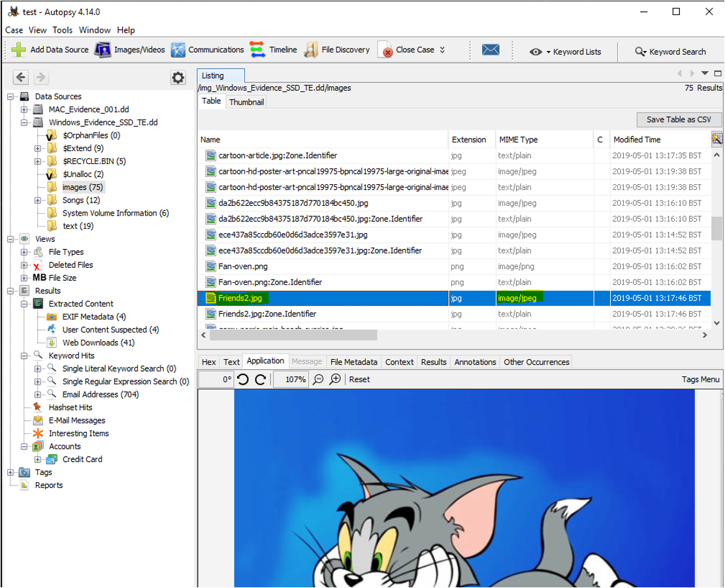This screenshot has height=588, width=725.
Task: Sort by the MIME Type column
Action: point(544,139)
